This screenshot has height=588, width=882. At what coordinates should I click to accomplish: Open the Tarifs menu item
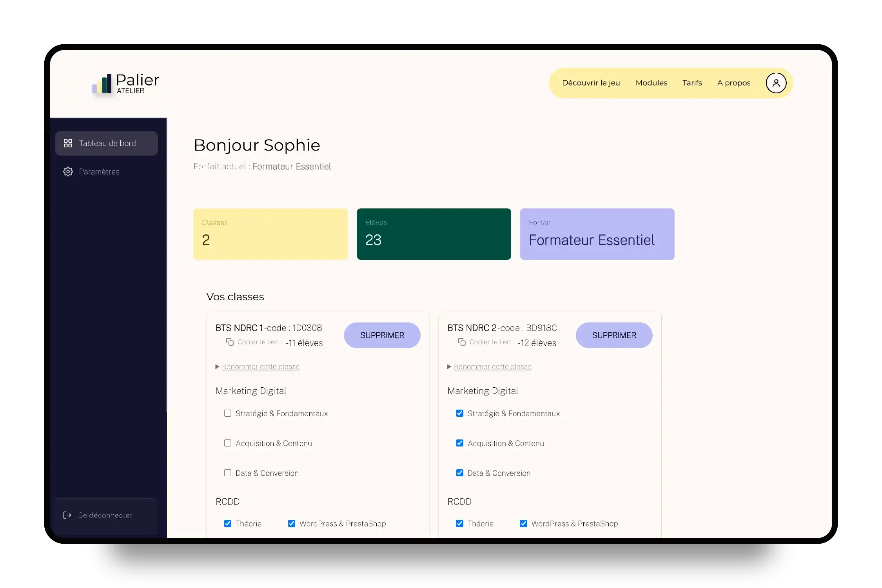(692, 83)
